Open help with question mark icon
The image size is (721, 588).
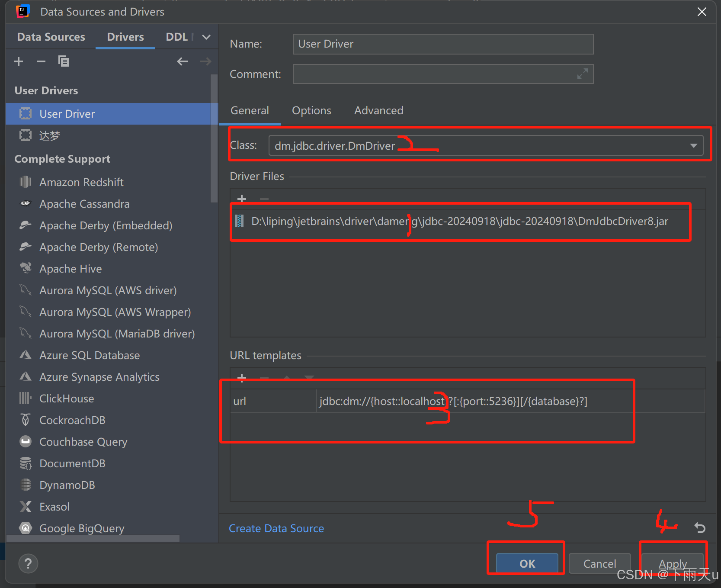coord(28,564)
